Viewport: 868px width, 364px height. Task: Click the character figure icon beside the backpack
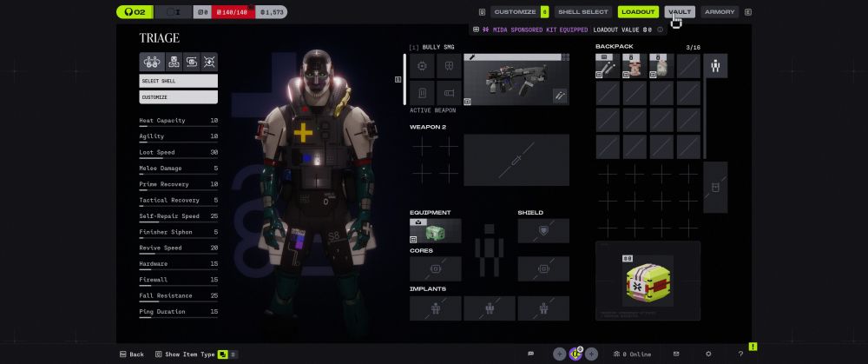point(715,66)
